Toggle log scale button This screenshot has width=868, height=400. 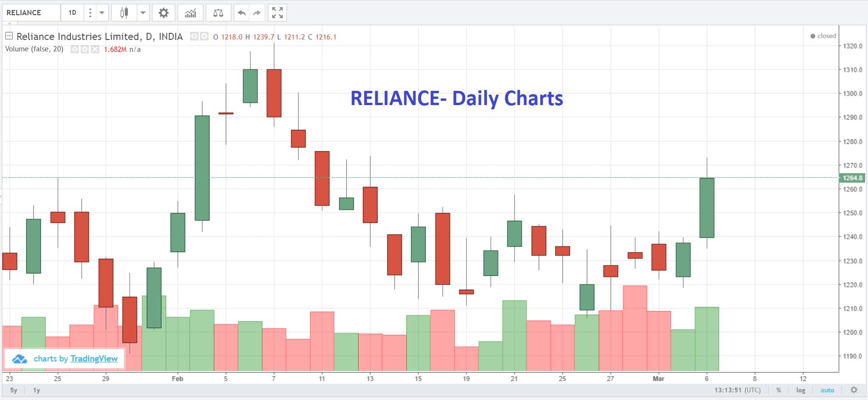point(801,390)
